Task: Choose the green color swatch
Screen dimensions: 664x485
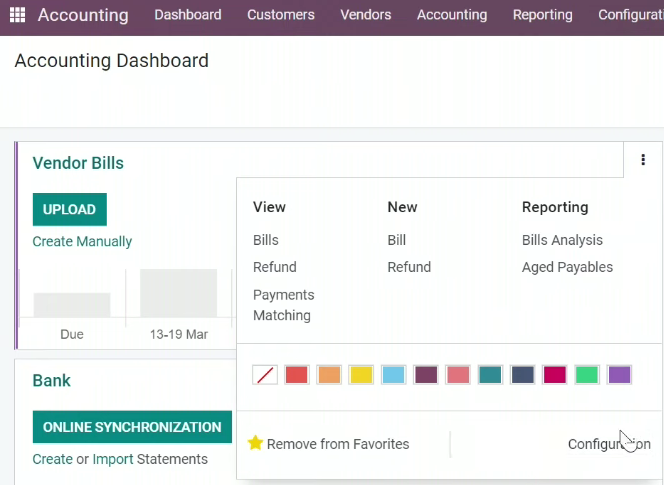Action: tap(587, 375)
